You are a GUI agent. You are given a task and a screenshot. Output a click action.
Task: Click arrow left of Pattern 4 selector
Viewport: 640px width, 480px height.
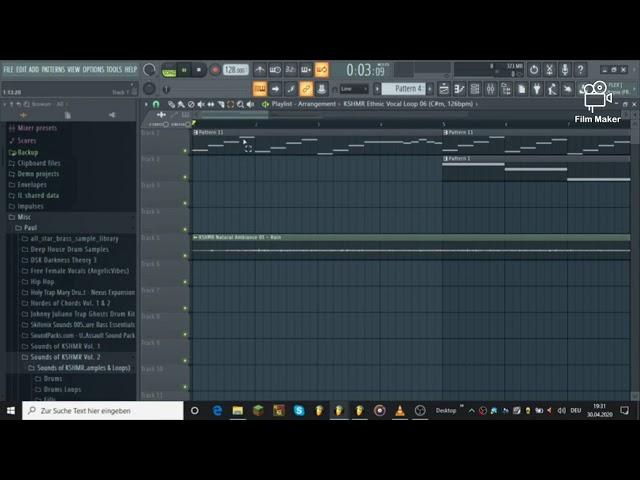coord(377,89)
